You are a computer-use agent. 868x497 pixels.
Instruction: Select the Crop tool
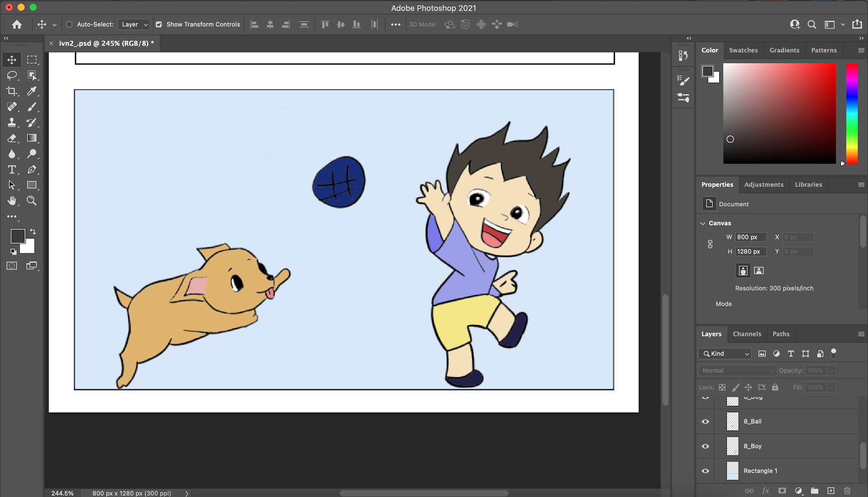12,91
